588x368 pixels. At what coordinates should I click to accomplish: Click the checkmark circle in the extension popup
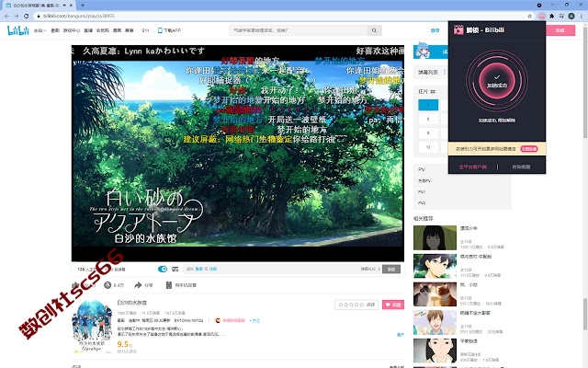tap(497, 81)
